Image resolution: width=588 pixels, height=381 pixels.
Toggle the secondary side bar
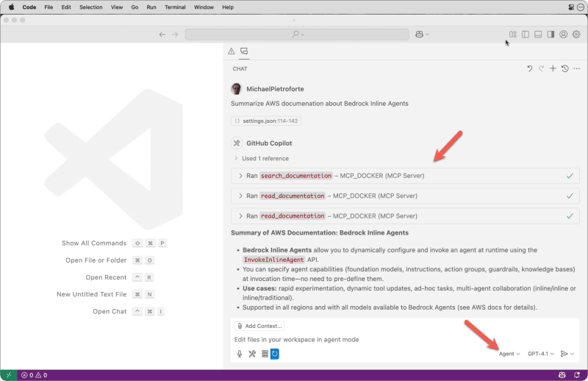[x=551, y=35]
